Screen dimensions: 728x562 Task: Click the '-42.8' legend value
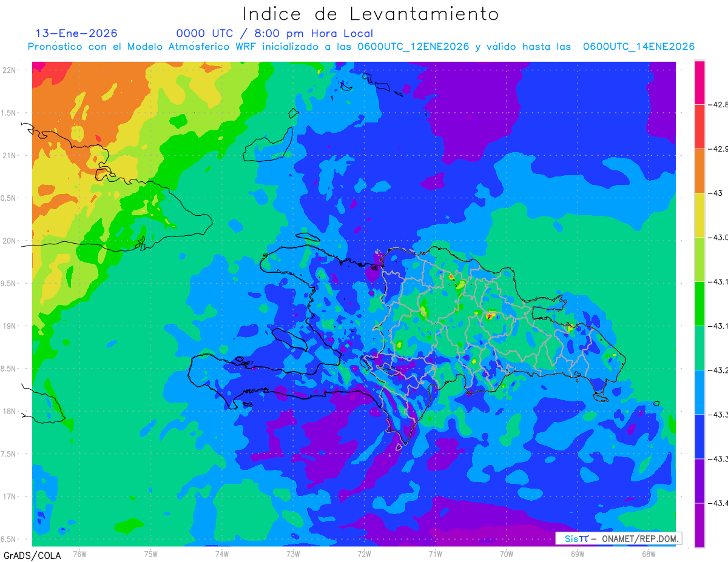(720, 104)
